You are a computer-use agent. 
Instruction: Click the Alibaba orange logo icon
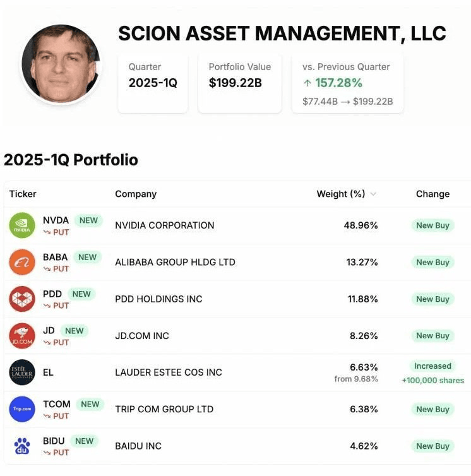tap(22, 262)
